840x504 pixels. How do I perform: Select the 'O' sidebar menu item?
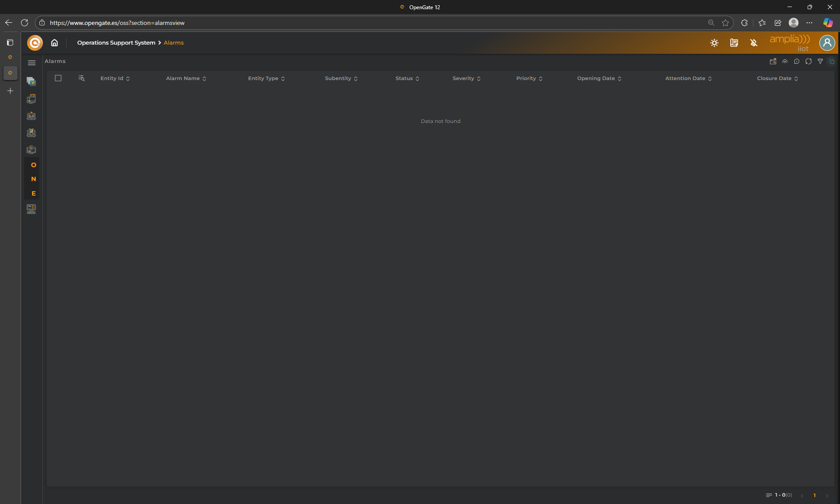[33, 165]
